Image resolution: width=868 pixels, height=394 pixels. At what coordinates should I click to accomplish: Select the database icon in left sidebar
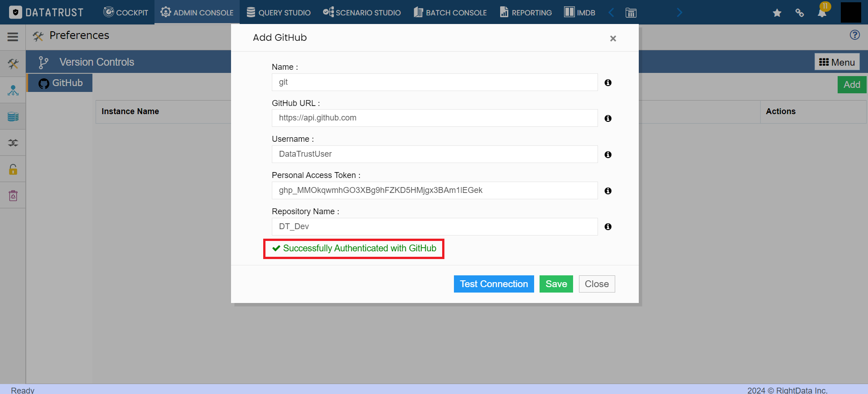pos(13,116)
